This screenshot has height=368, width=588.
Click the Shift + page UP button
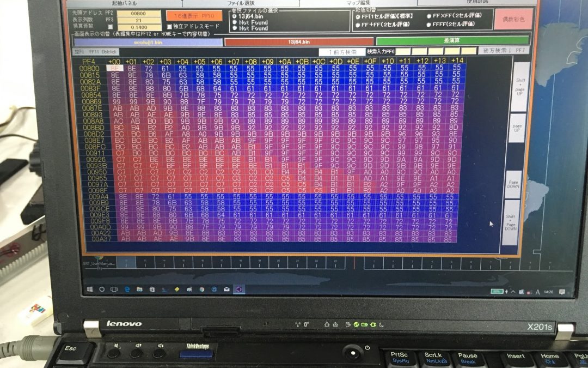[x=520, y=87]
